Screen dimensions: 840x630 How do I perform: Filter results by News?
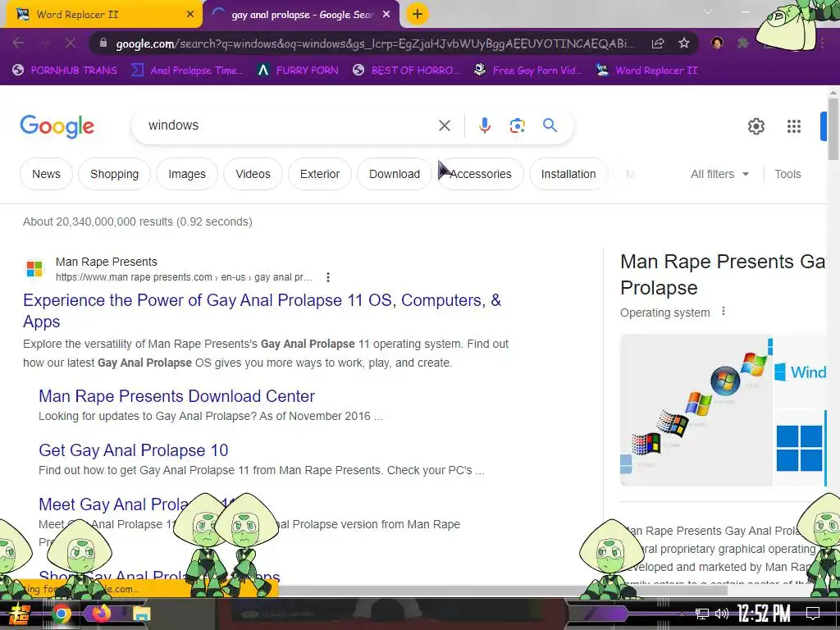(x=46, y=174)
